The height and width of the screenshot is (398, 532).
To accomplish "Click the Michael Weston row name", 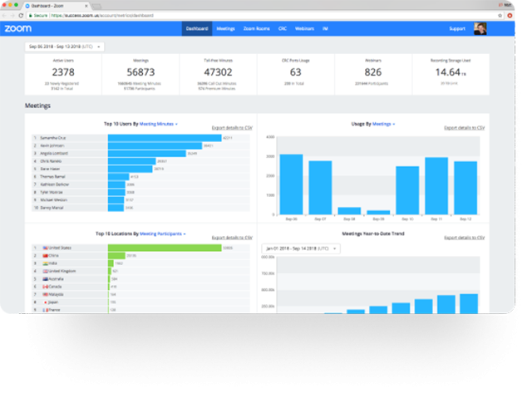I will [53, 200].
